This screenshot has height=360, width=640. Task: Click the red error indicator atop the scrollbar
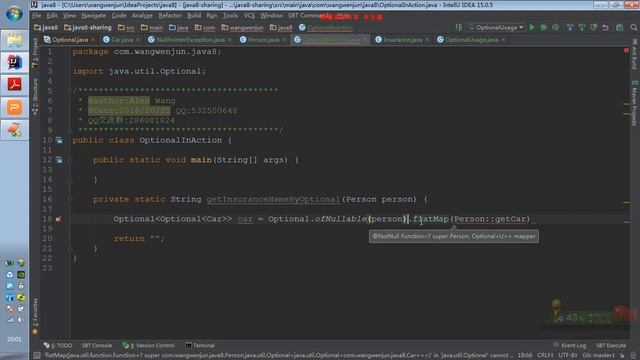(x=626, y=51)
